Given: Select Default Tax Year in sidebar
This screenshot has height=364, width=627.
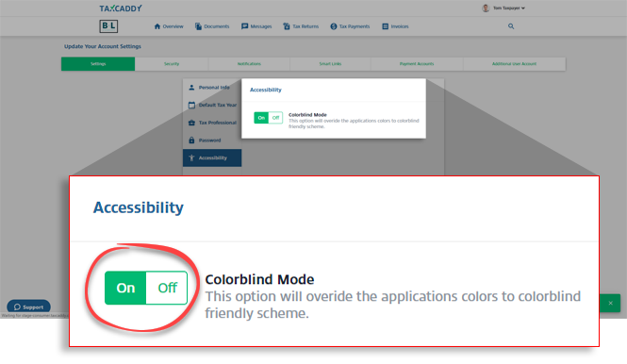Looking at the screenshot, I should click(x=212, y=106).
